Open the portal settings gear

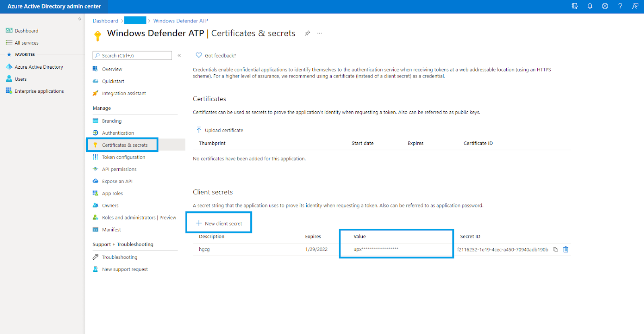[x=605, y=6]
